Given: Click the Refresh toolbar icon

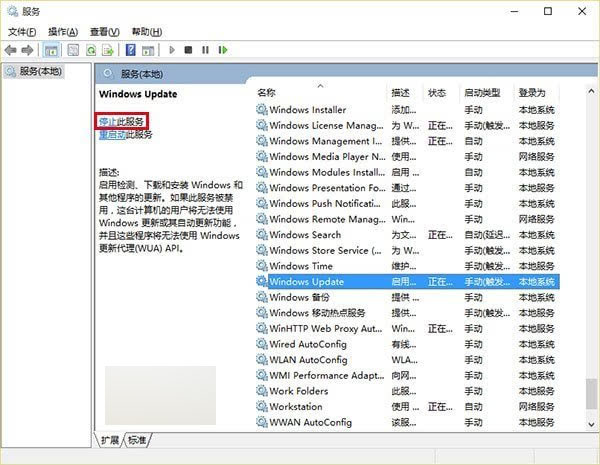Looking at the screenshot, I should [x=91, y=49].
